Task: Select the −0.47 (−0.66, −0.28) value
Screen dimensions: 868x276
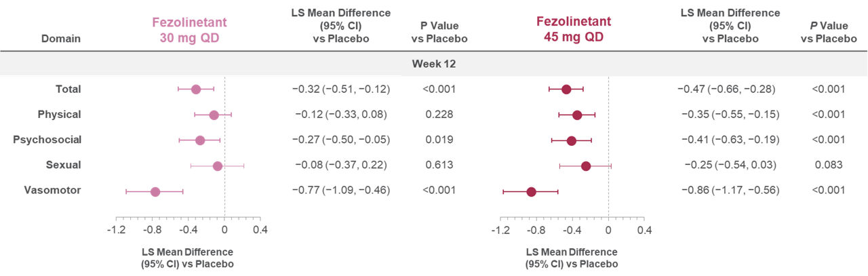Action: click(726, 89)
